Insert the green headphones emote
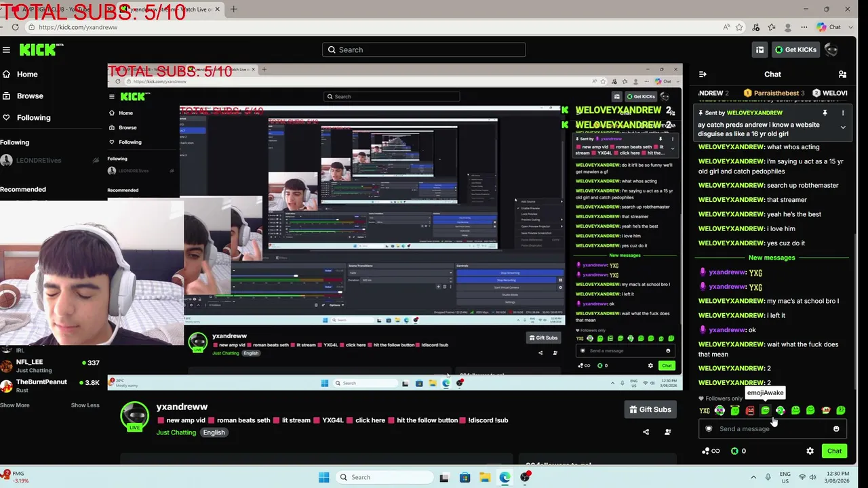Viewport: 868px width, 488px height. tap(719, 411)
